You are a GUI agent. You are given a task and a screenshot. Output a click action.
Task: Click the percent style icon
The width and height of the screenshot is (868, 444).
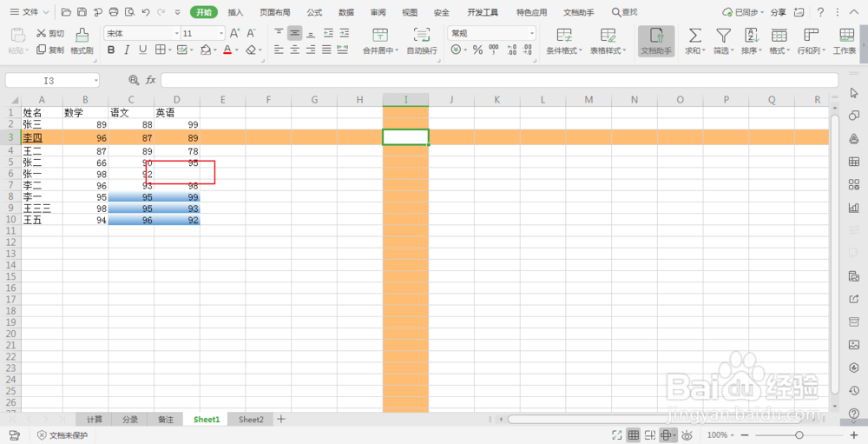click(x=477, y=50)
